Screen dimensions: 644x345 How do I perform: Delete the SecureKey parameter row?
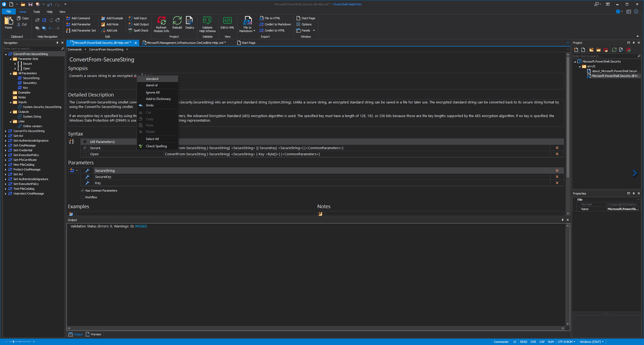pos(557,177)
